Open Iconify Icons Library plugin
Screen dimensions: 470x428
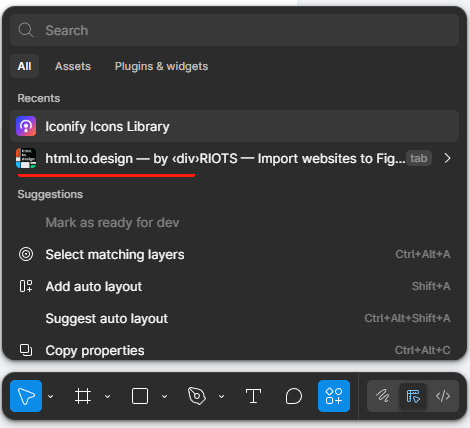click(234, 126)
